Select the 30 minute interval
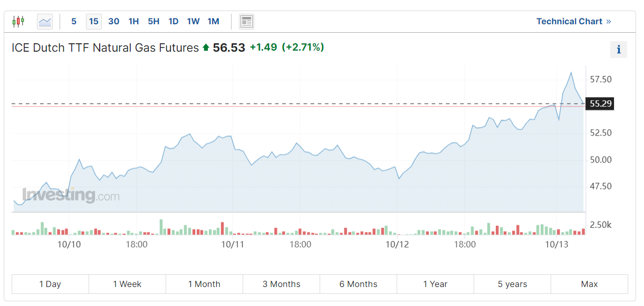Screen dimensions: 644x306 pyautogui.click(x=113, y=22)
